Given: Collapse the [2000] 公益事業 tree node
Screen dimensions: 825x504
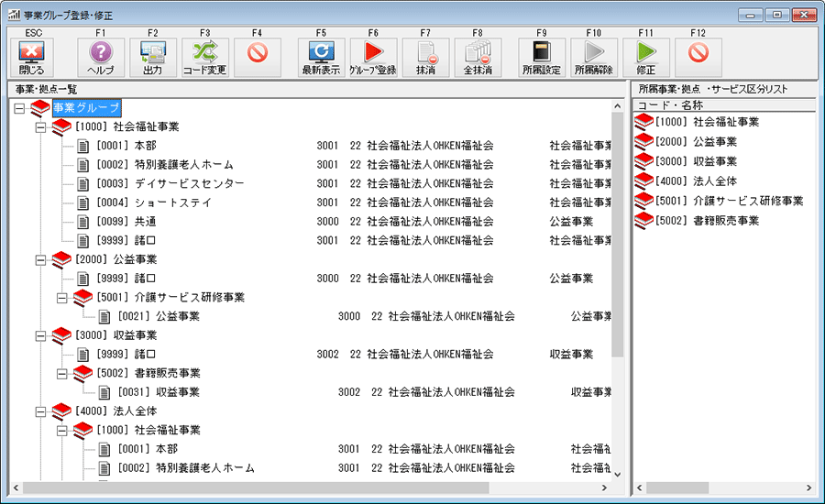Looking at the screenshot, I should point(40,260).
